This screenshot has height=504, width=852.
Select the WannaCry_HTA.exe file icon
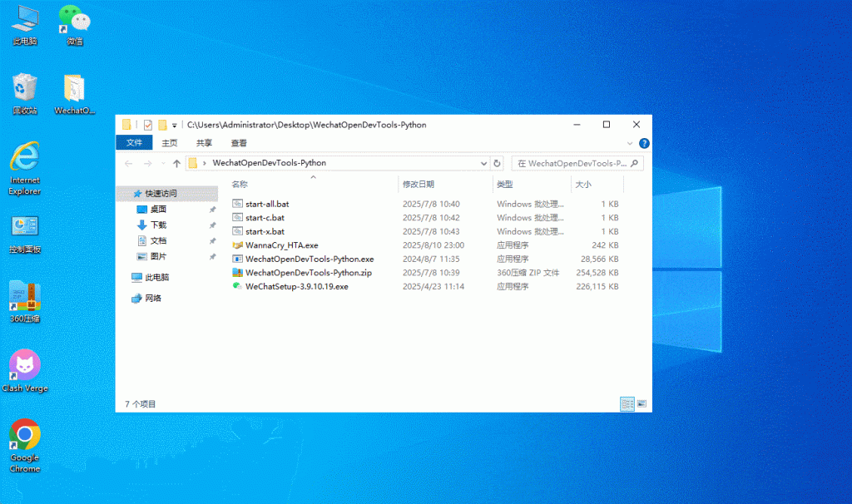(x=237, y=245)
